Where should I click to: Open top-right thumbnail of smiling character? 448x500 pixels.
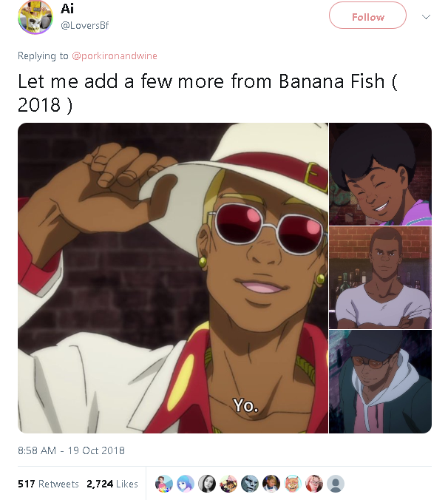coord(380,174)
